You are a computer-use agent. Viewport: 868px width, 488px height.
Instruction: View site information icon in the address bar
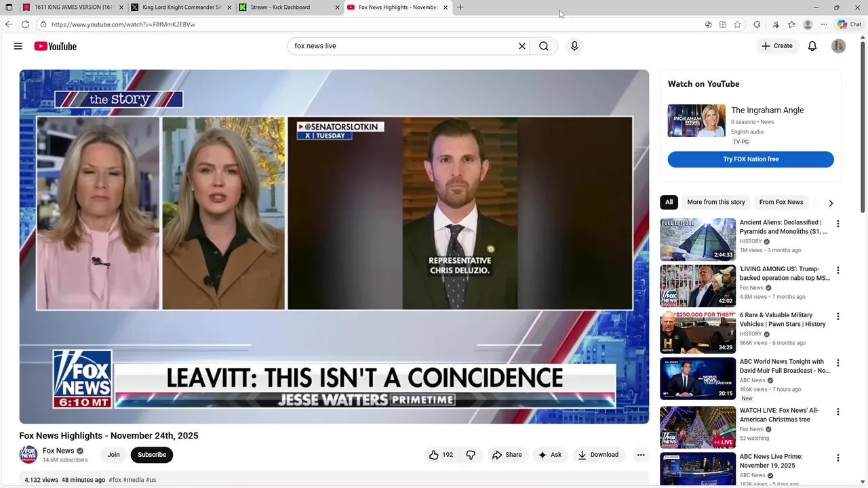point(43,24)
